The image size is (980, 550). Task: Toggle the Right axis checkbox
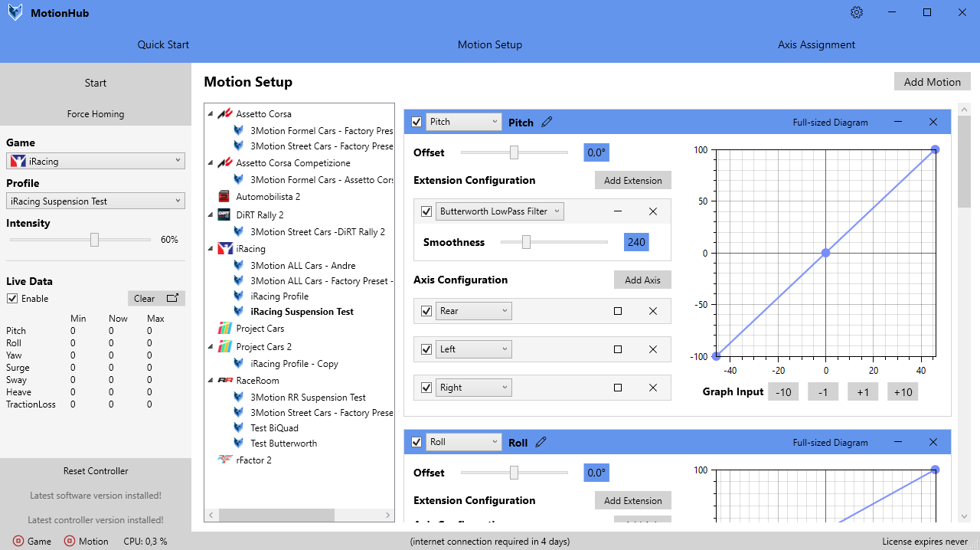click(x=426, y=388)
